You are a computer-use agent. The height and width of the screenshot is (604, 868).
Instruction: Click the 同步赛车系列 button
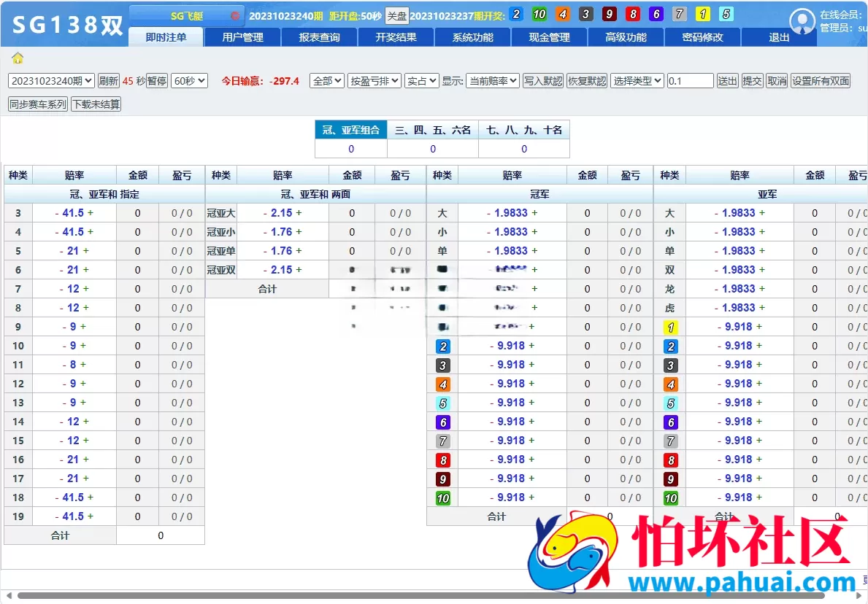point(38,104)
